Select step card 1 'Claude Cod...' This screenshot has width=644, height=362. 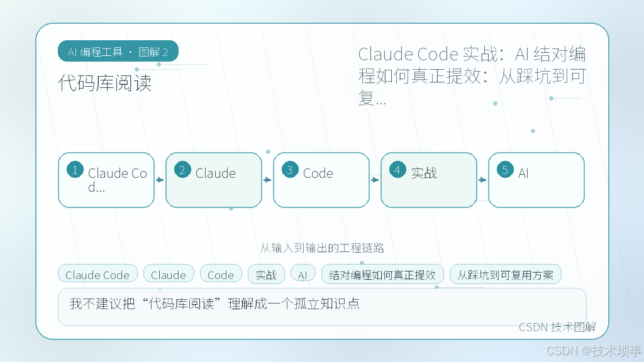(106, 180)
